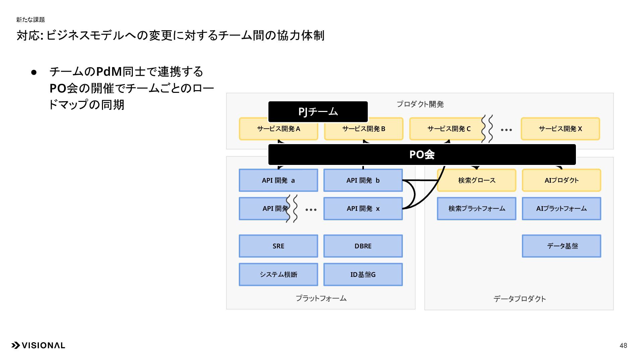Click the 検索グロース box
The width and height of the screenshot is (644, 362).
coord(477,181)
